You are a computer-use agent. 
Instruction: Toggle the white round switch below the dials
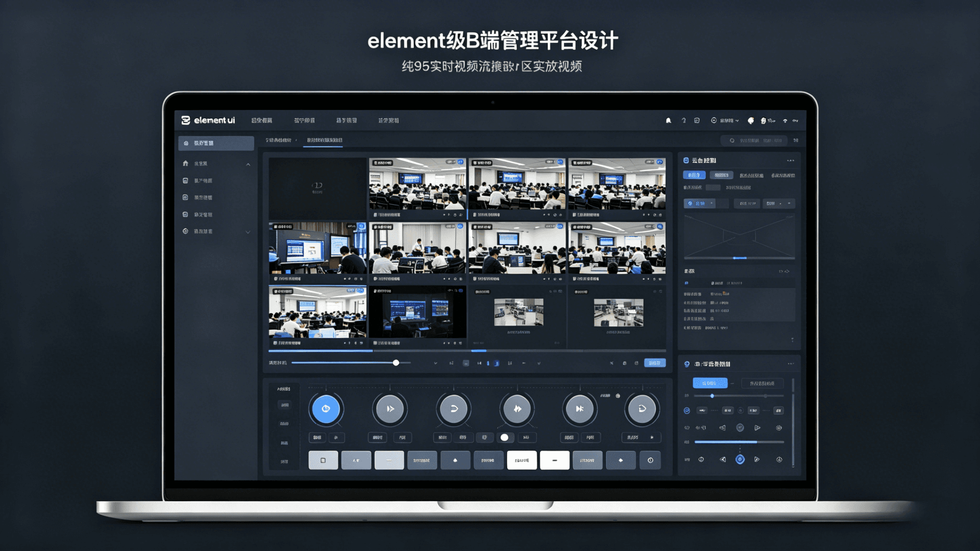504,437
